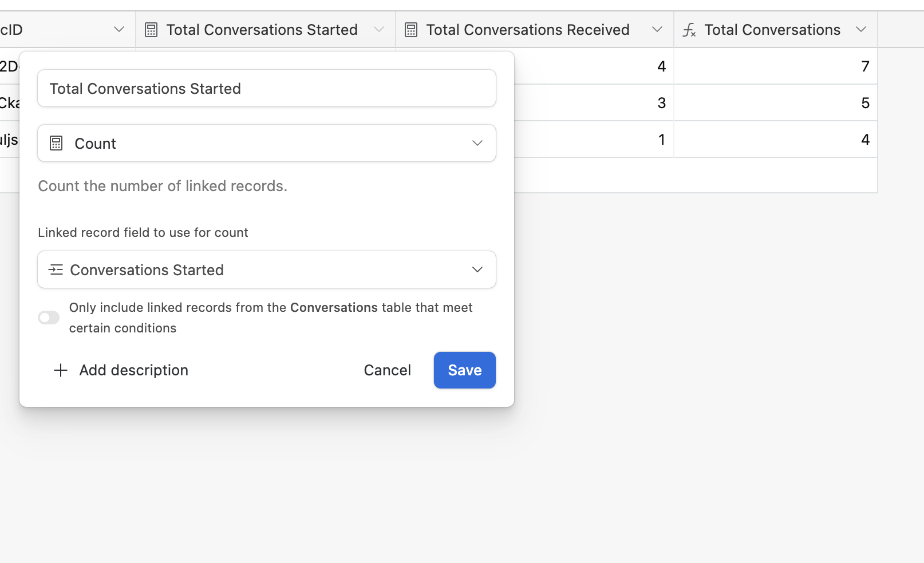Click the count icon beside Total Conversations Started header

pos(151,30)
